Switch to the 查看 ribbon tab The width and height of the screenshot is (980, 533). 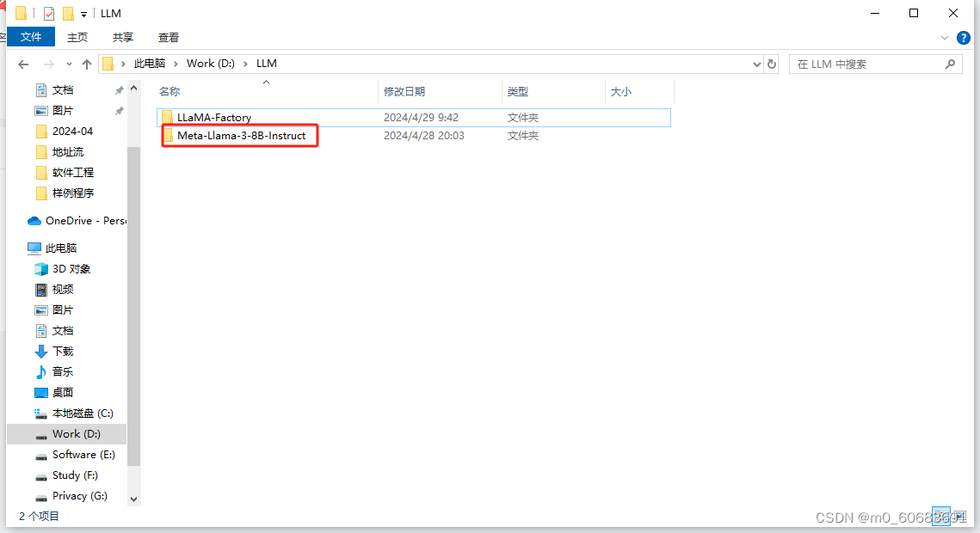(169, 38)
